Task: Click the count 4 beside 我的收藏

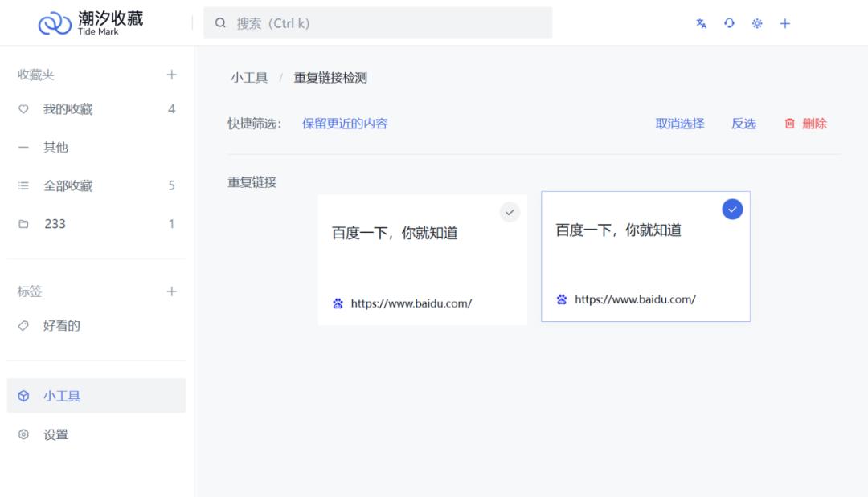Action: (x=172, y=109)
